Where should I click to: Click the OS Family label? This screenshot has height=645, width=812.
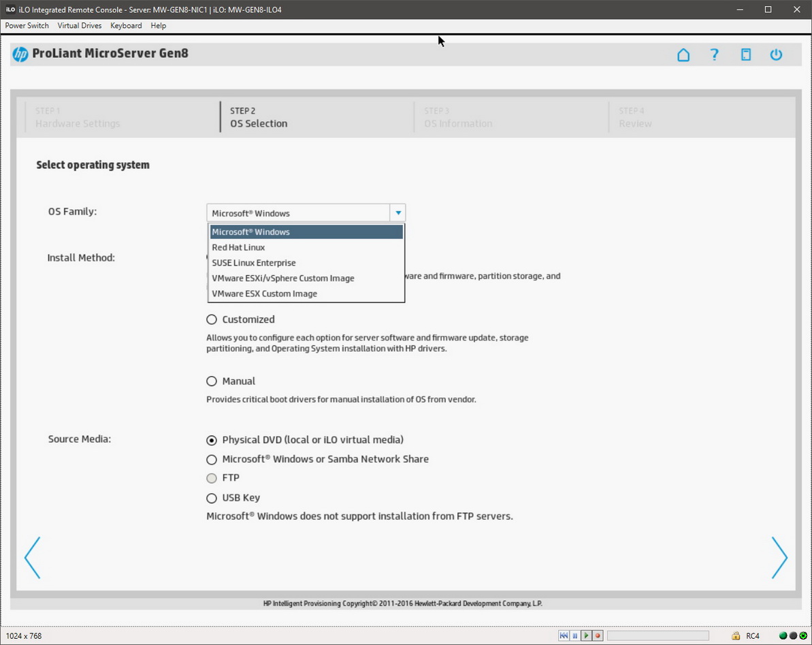tap(72, 211)
